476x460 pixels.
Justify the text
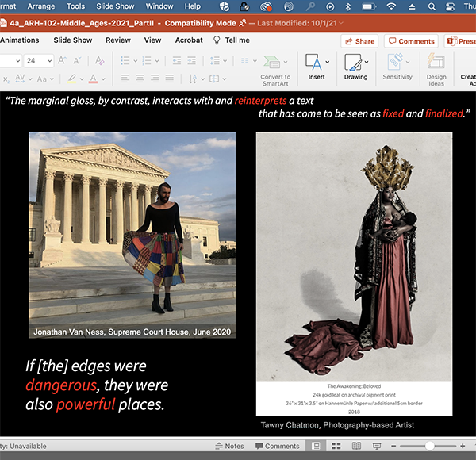click(x=170, y=79)
